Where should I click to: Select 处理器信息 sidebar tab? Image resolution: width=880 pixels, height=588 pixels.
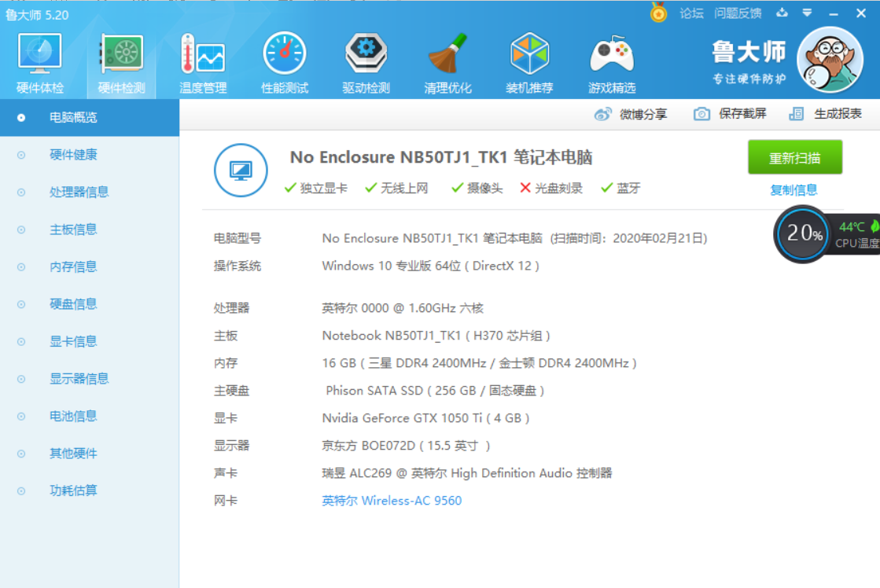(x=90, y=192)
